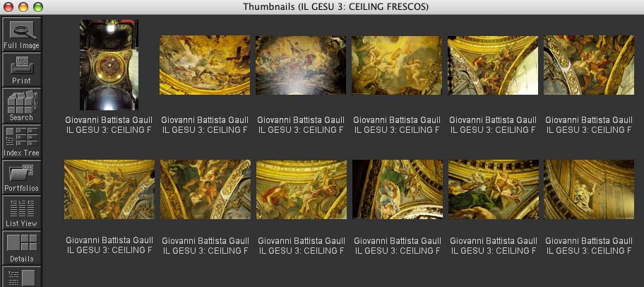Screen dimensions: 644x287
Task: Select the second thumbnail in top row
Action: 205,65
